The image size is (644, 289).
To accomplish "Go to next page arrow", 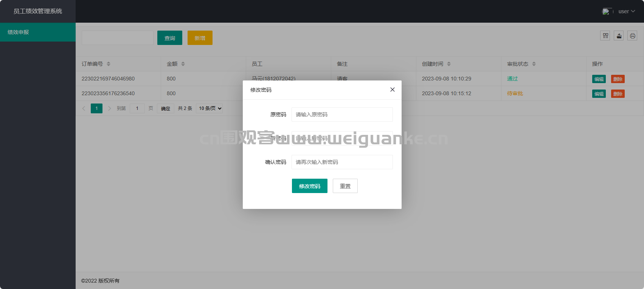I will click(x=109, y=108).
